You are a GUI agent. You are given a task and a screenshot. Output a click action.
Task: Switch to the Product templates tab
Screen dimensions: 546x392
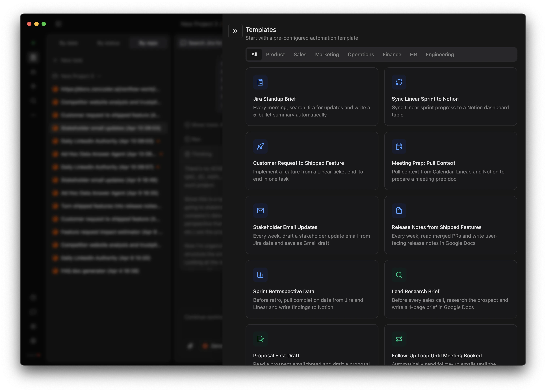(275, 54)
